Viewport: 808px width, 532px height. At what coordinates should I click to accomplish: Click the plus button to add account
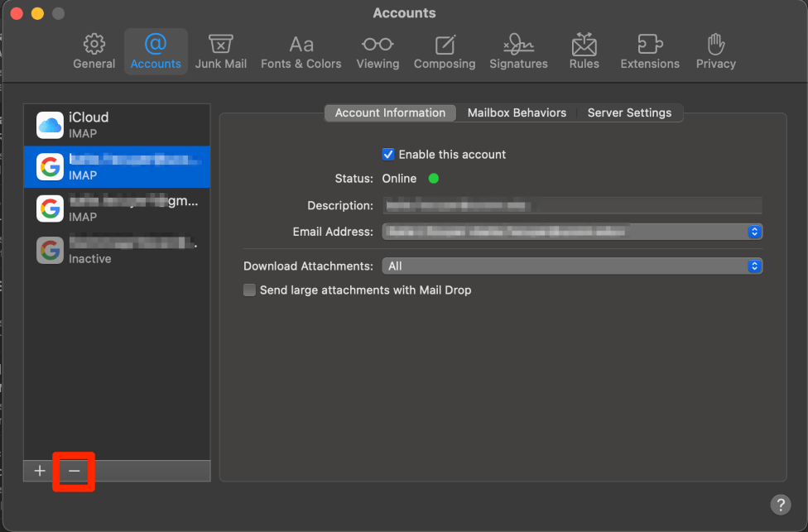(40, 471)
